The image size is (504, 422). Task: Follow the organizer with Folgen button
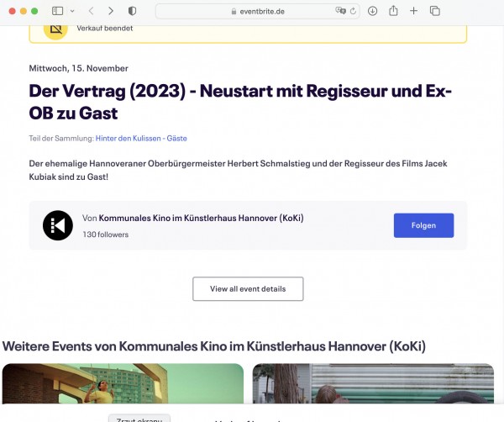423,225
